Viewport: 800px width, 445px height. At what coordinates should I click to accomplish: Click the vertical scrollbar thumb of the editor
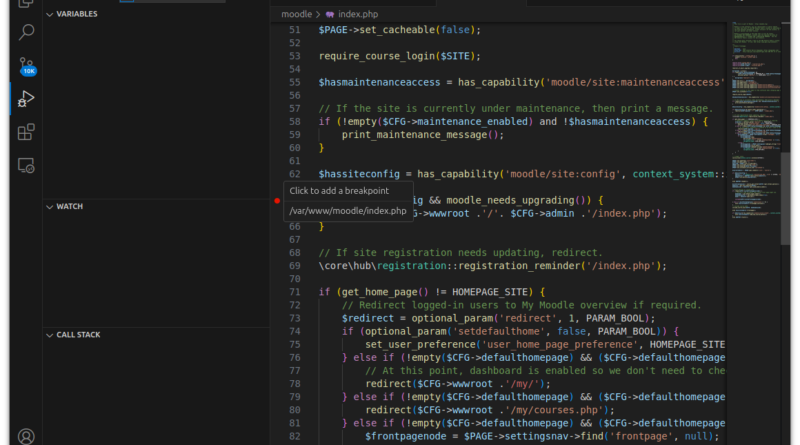pyautogui.click(x=785, y=199)
